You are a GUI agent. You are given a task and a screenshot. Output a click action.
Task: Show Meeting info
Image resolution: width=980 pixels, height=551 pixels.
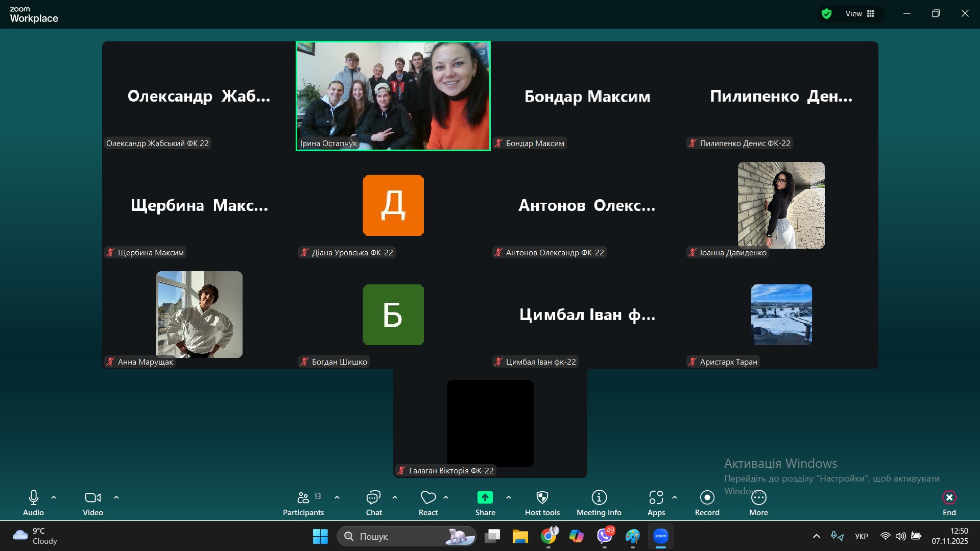[598, 502]
